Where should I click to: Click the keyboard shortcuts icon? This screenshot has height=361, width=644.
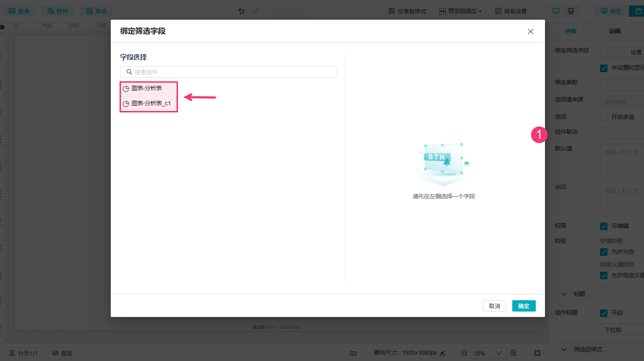353,353
